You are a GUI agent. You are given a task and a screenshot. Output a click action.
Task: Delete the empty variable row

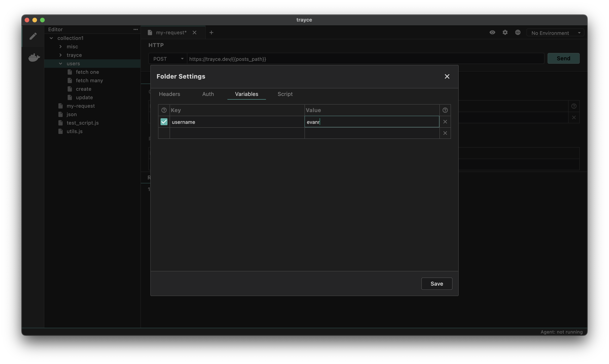(445, 133)
